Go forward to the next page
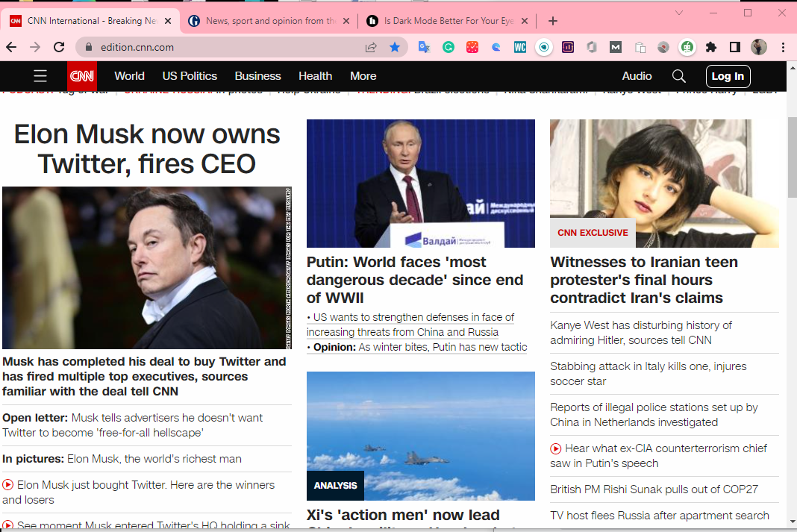The image size is (797, 532). (x=35, y=47)
